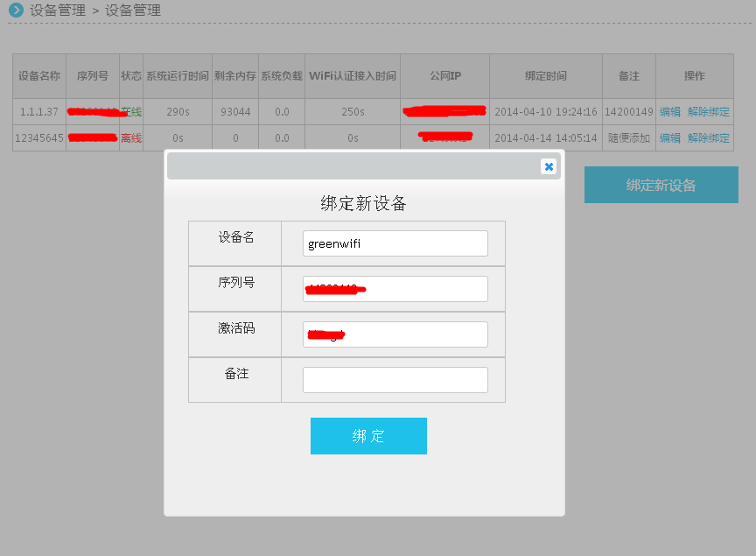
Task: Click the 设备名称 column header
Action: 39,76
